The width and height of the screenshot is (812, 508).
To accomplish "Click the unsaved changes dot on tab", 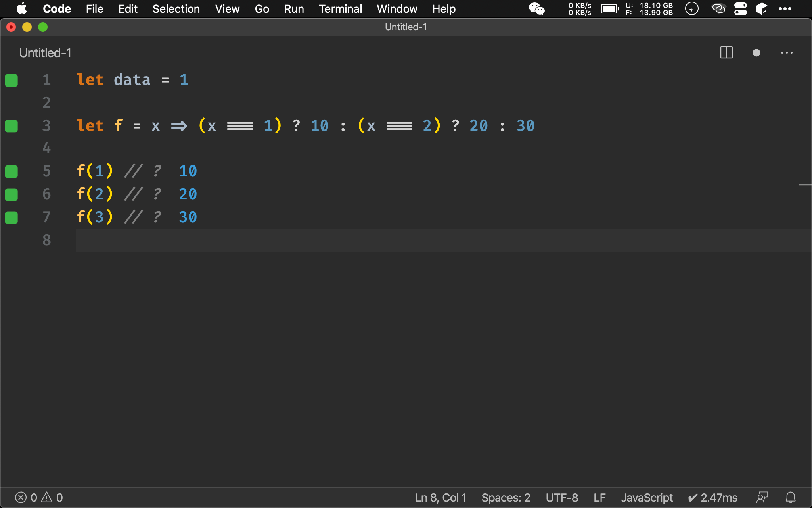I will coord(756,53).
